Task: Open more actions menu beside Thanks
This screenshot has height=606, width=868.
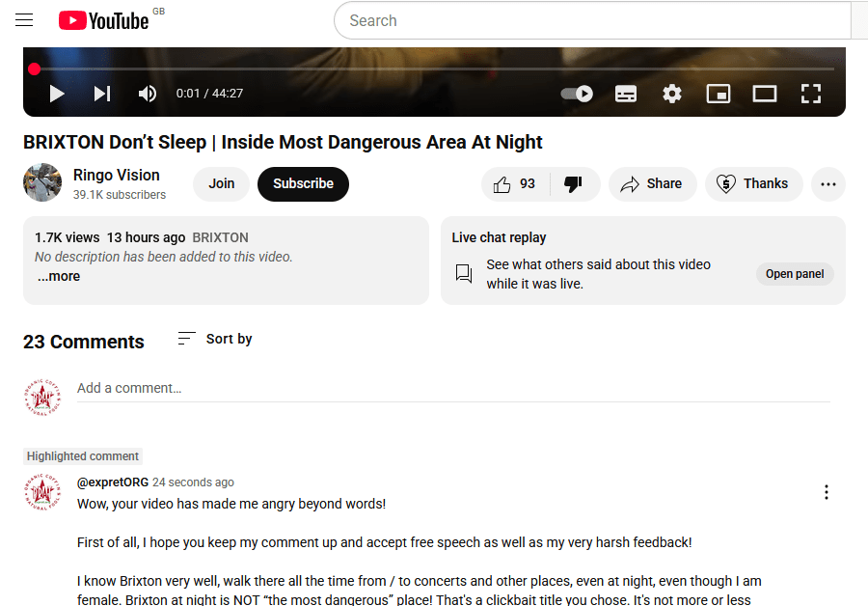Action: (x=828, y=184)
